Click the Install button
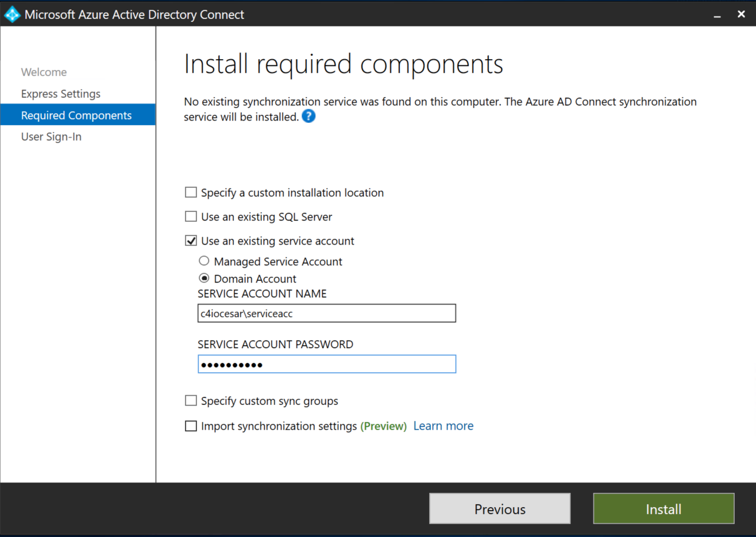The height and width of the screenshot is (537, 756). (664, 509)
